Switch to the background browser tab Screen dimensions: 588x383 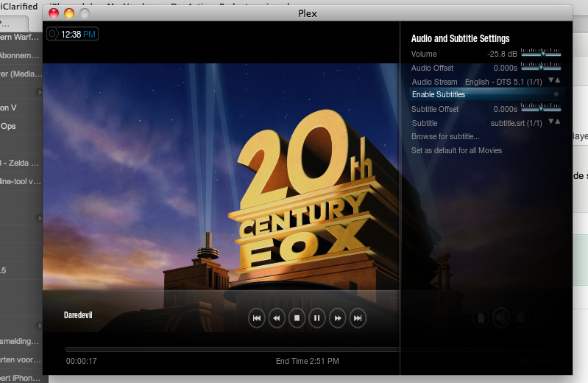click(13, 24)
